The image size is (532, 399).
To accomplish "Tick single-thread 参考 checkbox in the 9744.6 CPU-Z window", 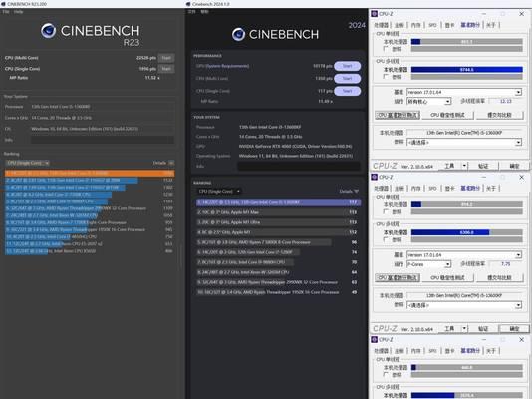I will click(x=386, y=49).
